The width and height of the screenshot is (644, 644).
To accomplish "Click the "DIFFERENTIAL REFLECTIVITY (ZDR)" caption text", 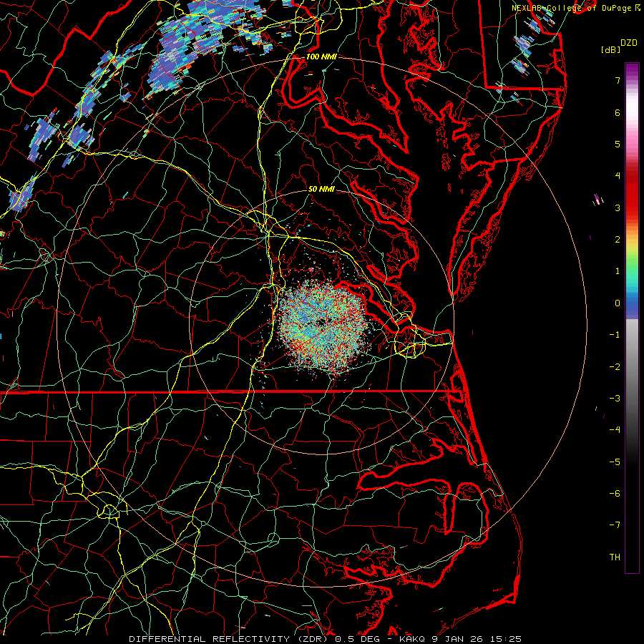I will click(x=230, y=639).
